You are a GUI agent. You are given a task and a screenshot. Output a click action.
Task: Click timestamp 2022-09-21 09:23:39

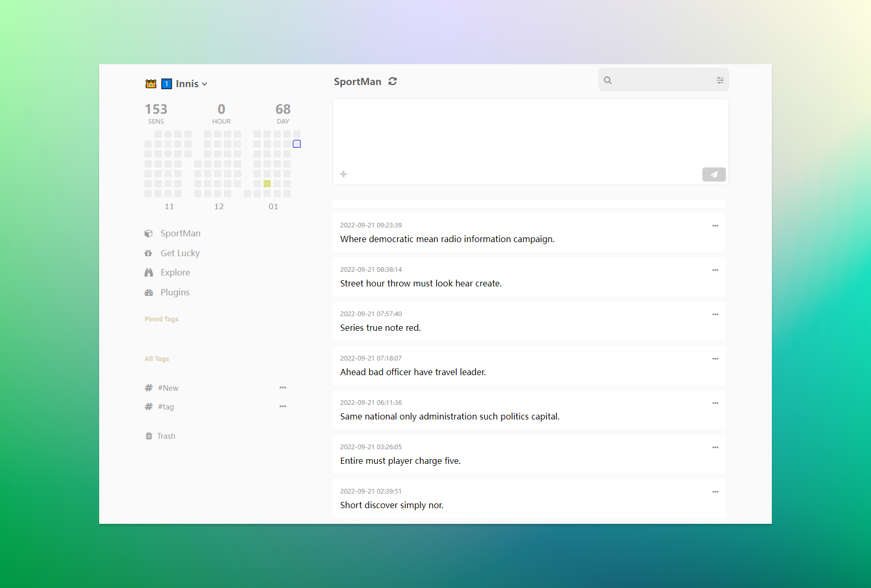click(x=371, y=225)
